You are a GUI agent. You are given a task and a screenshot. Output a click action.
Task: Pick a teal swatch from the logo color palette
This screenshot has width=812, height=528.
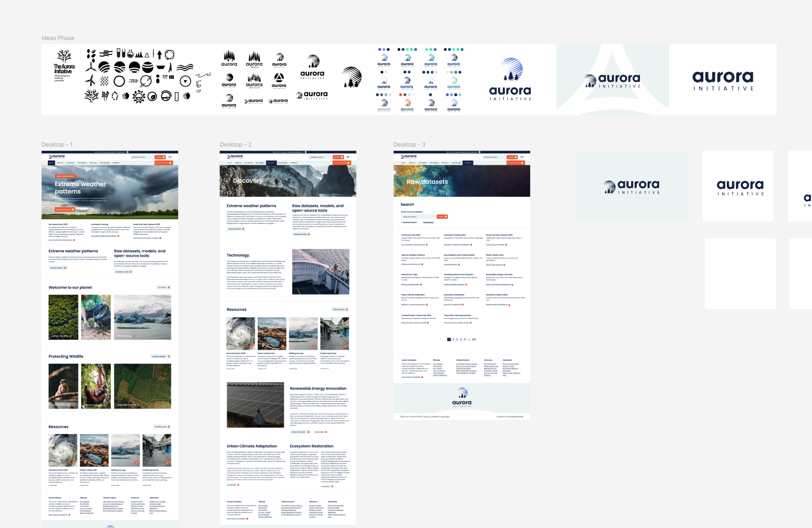pyautogui.click(x=407, y=49)
